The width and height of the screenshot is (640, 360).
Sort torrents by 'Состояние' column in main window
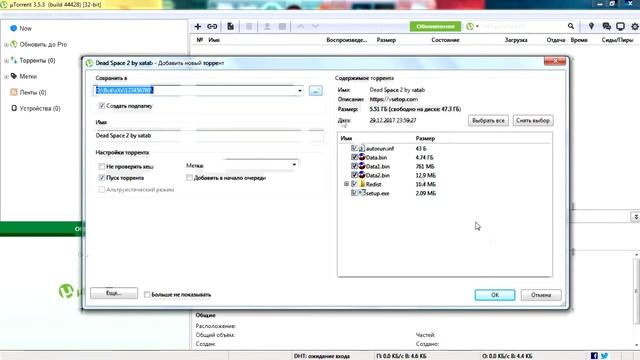point(445,40)
